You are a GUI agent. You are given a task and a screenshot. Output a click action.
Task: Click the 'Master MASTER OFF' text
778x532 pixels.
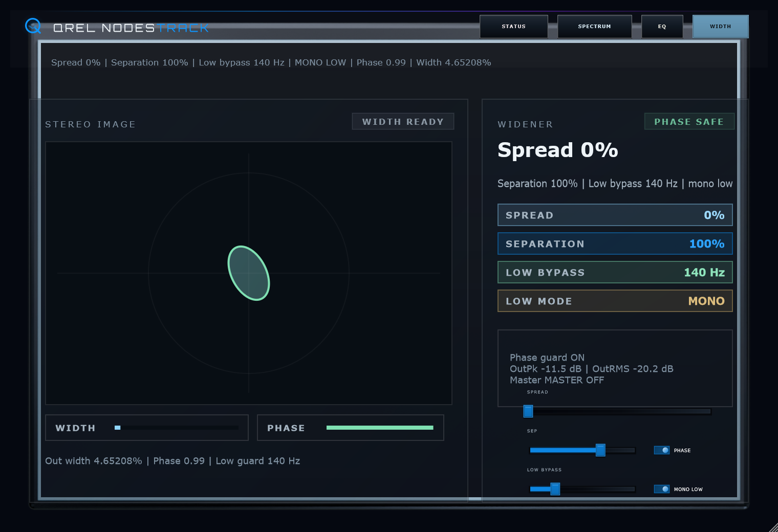click(x=557, y=380)
